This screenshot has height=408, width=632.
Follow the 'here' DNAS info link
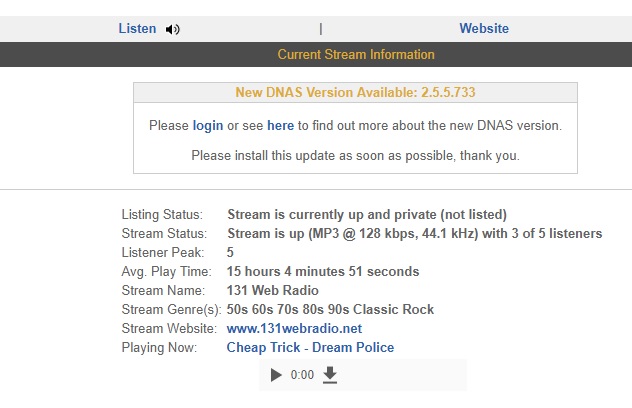[x=280, y=126]
